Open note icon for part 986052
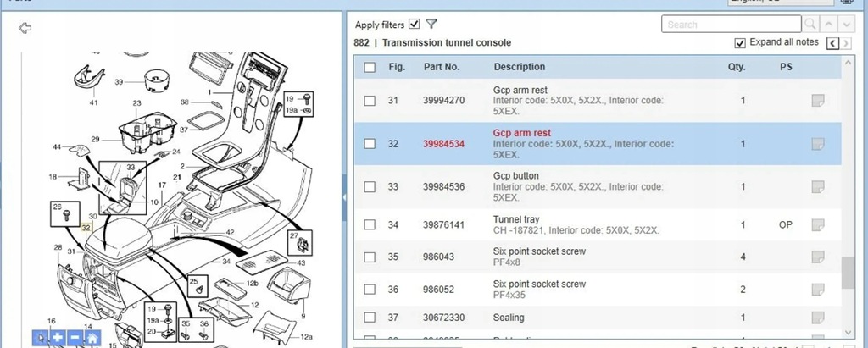The image size is (868, 348). pos(818,290)
